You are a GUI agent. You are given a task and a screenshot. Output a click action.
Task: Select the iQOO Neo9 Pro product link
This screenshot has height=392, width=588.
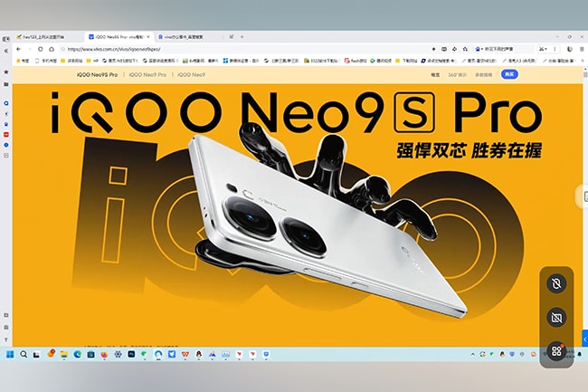coord(150,75)
